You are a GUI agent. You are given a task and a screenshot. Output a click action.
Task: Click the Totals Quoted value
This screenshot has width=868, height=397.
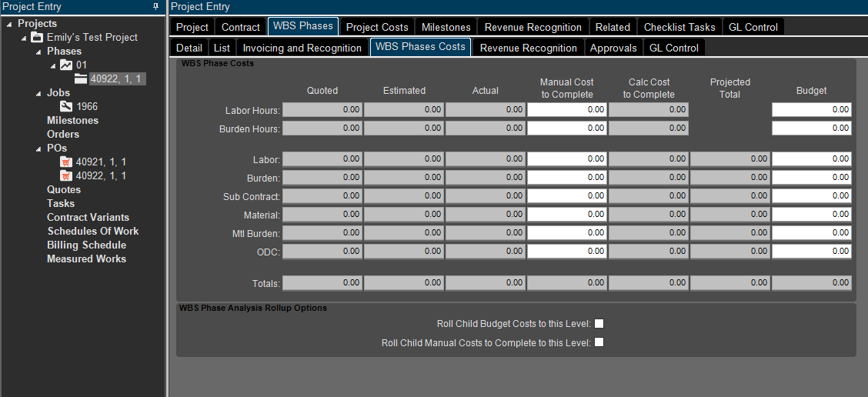(x=322, y=282)
